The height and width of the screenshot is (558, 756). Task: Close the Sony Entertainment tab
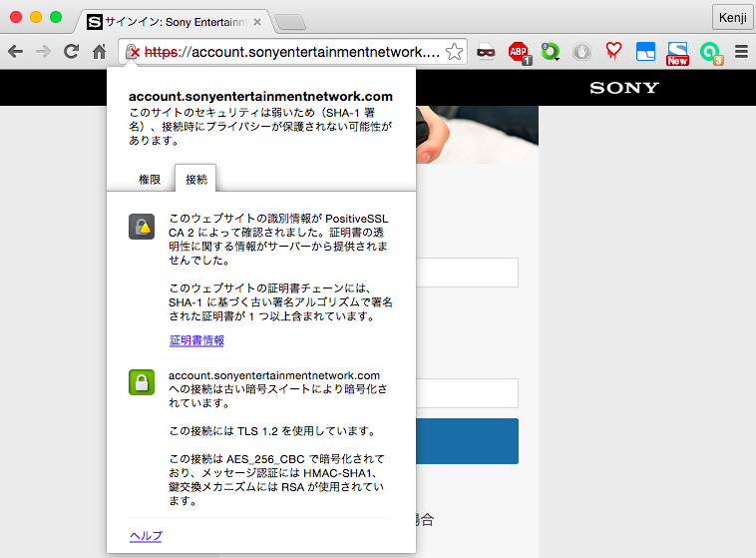point(257,22)
